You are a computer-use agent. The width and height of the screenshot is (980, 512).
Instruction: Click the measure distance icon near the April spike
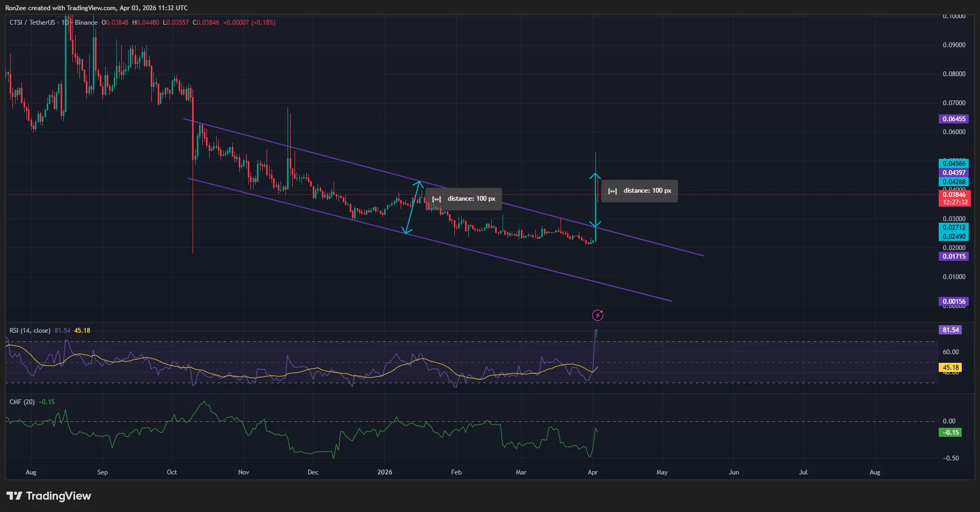click(x=613, y=191)
